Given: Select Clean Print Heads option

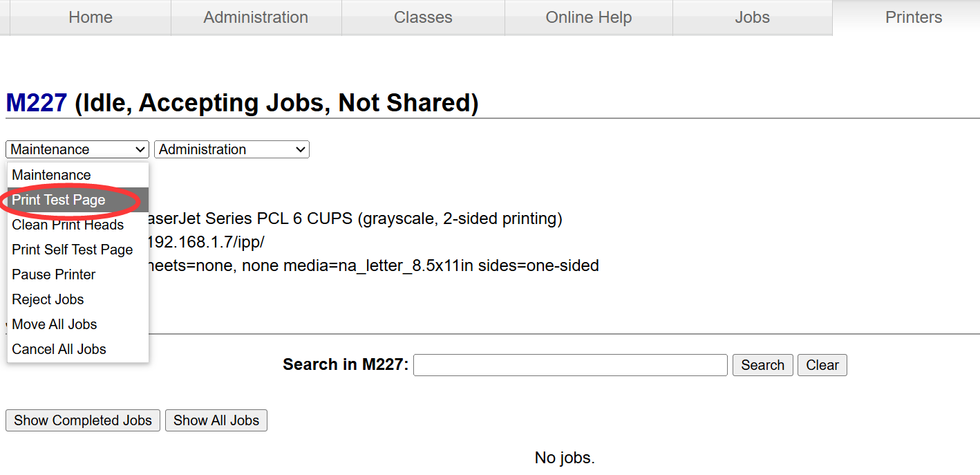Looking at the screenshot, I should point(78,225).
